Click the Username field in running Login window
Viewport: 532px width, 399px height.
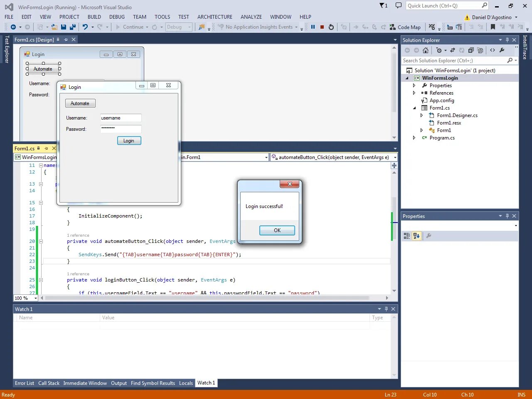121,118
